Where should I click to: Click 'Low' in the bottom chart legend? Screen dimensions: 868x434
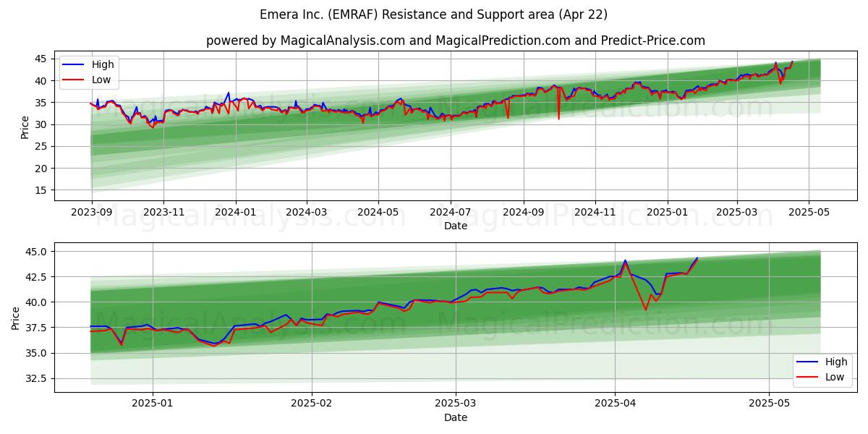[835, 377]
